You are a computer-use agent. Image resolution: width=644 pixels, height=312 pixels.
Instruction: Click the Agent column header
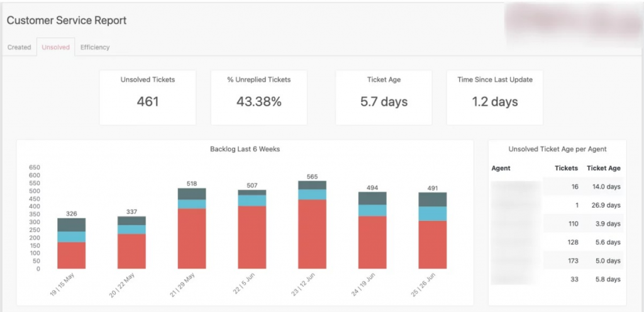pyautogui.click(x=501, y=168)
